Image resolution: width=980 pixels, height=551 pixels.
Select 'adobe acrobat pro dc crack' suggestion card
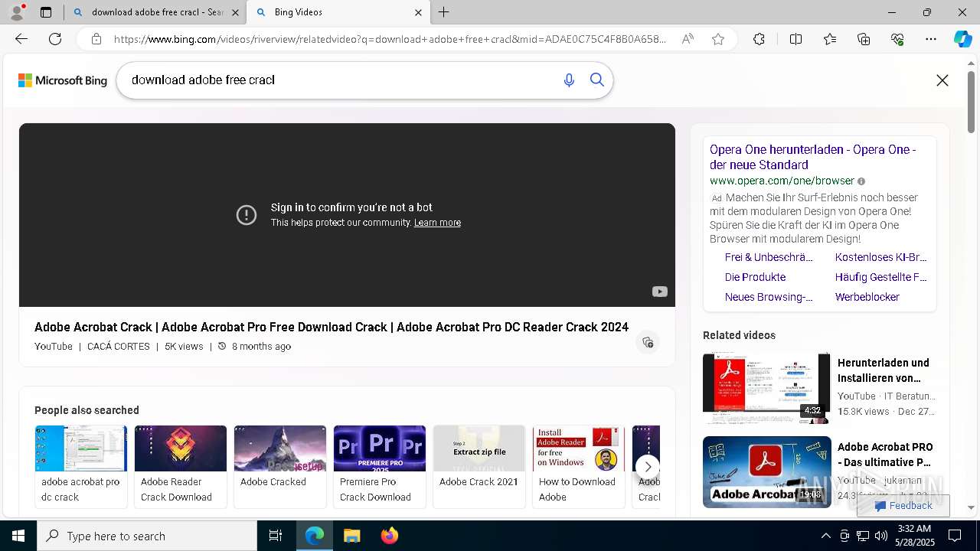pos(81,466)
